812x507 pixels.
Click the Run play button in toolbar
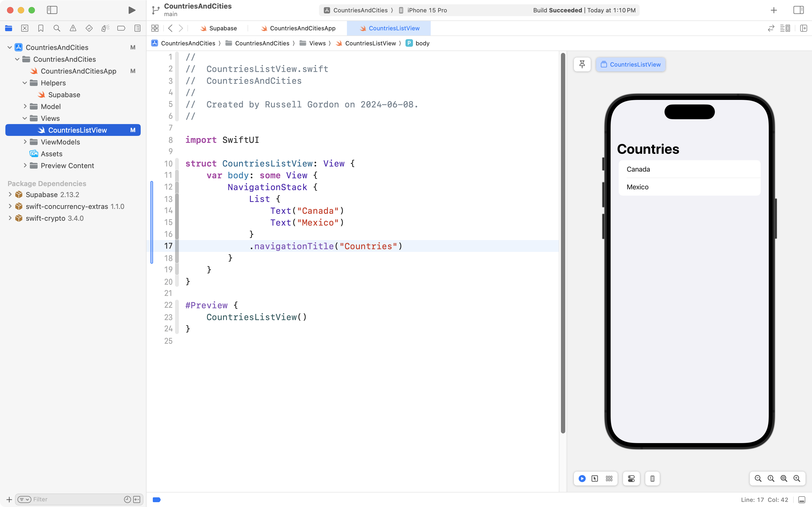[132, 10]
